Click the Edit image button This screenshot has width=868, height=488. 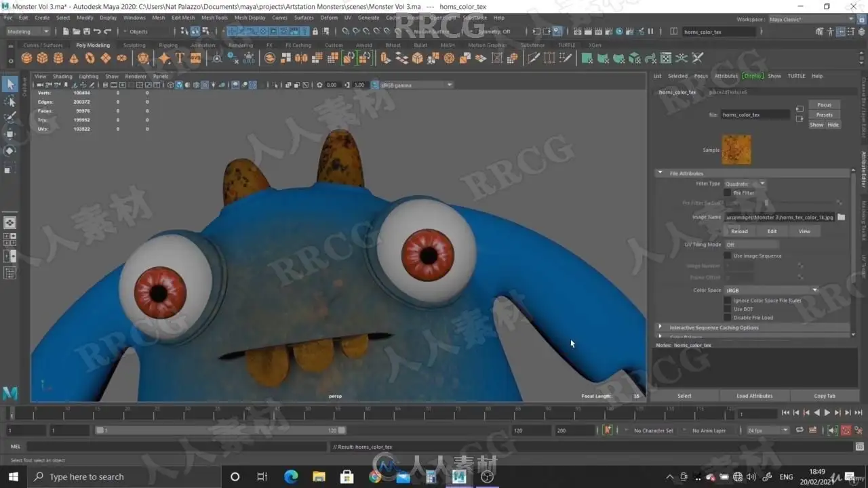[x=772, y=231]
